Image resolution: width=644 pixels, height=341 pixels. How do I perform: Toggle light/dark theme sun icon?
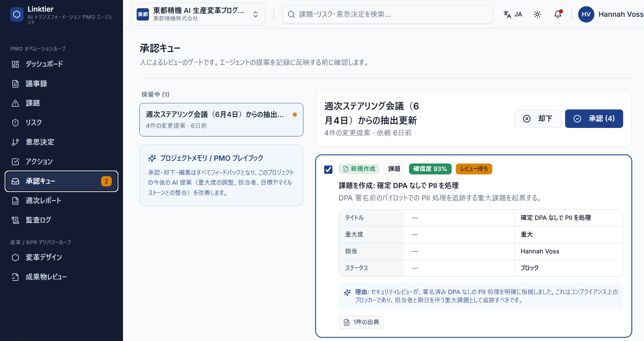(x=537, y=14)
